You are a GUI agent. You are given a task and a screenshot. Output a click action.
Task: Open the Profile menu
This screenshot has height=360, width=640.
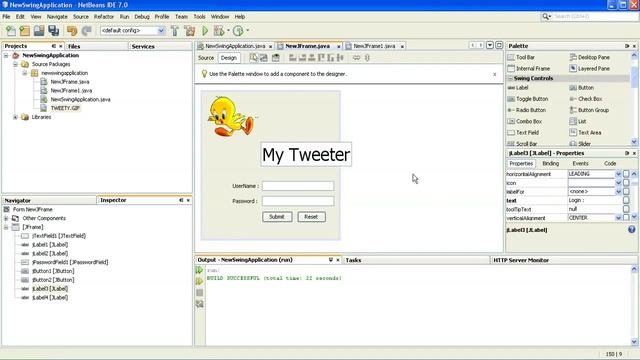[162, 17]
